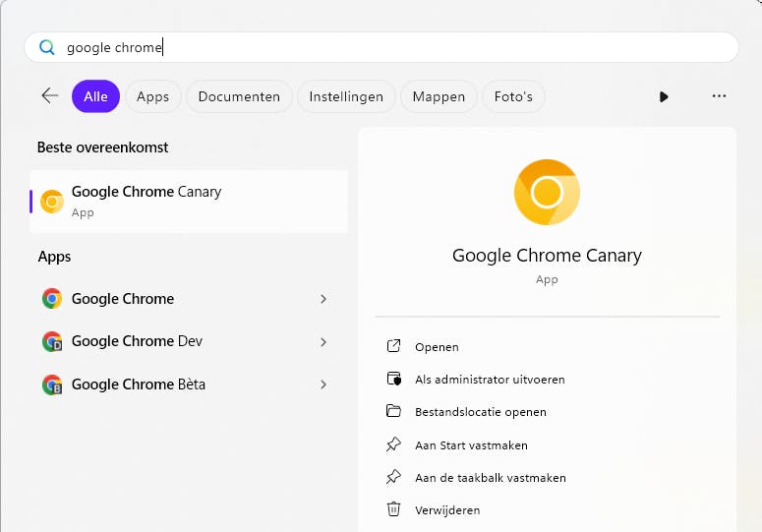Select Als administrator uitvoeren
762x532 pixels.
tap(490, 380)
